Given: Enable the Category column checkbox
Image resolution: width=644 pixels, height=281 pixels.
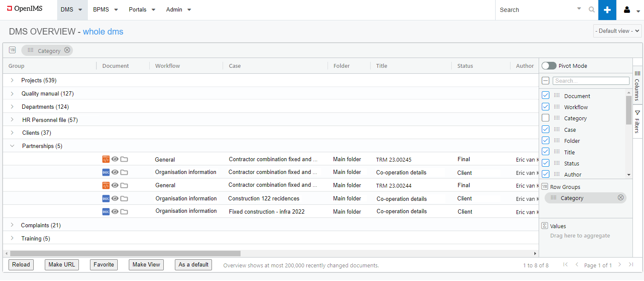Looking at the screenshot, I should (x=545, y=118).
